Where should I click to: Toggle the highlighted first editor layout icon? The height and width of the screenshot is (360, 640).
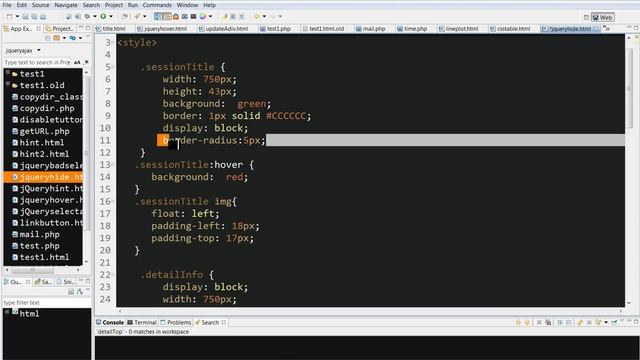pyautogui.click(x=158, y=16)
